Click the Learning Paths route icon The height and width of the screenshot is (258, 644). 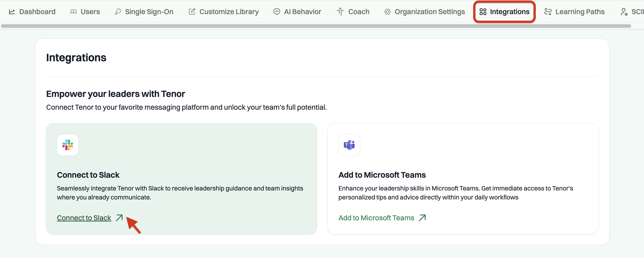(548, 12)
